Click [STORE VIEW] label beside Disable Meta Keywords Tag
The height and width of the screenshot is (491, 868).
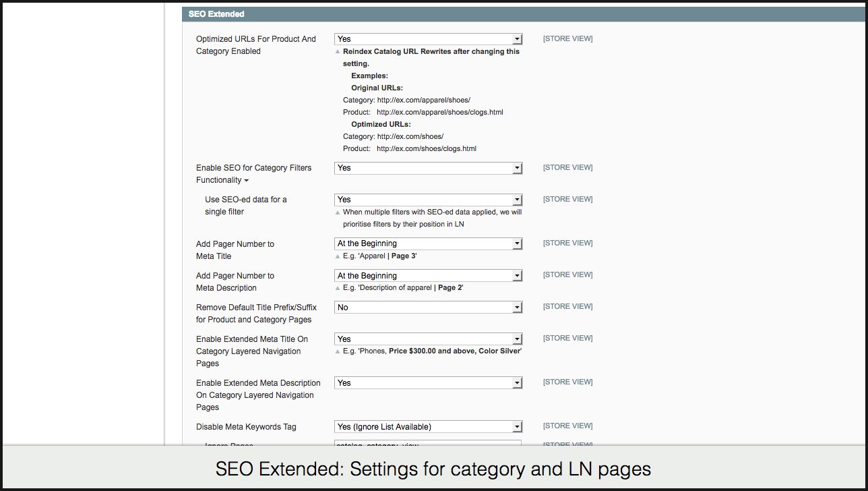tap(567, 426)
